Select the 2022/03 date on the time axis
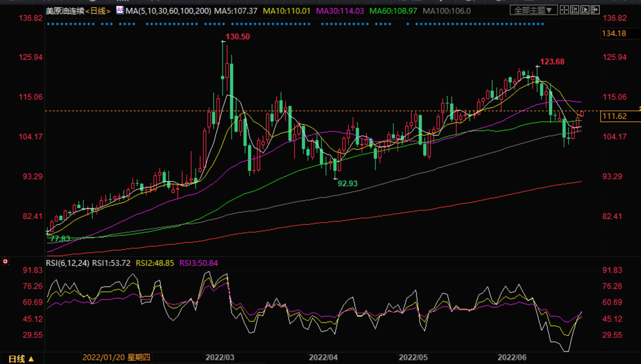Viewport: 641px width, 364px height. [220, 357]
